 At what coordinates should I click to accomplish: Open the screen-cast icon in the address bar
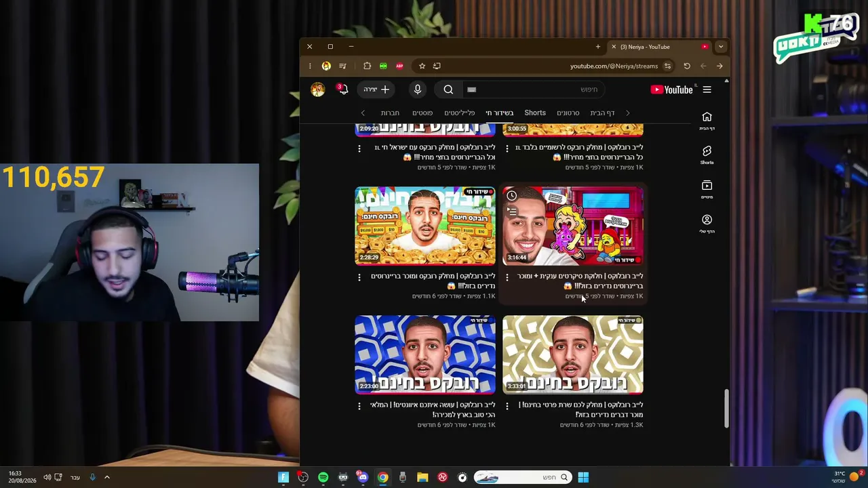[437, 66]
